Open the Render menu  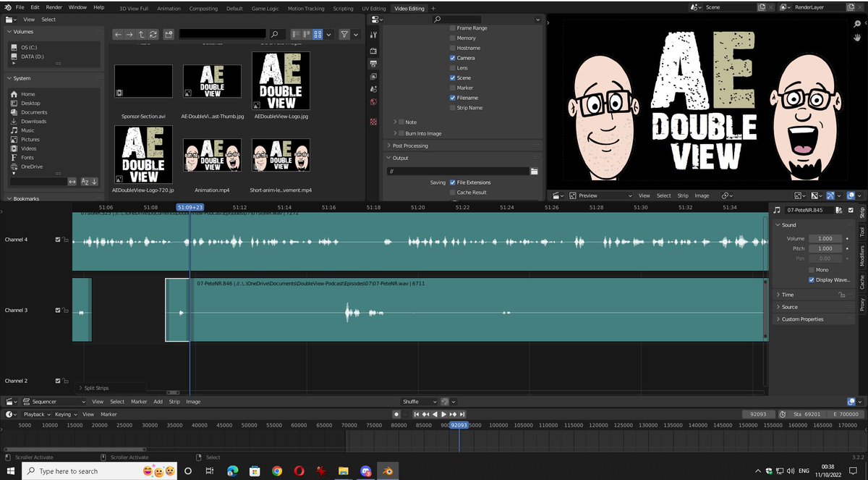click(x=54, y=7)
